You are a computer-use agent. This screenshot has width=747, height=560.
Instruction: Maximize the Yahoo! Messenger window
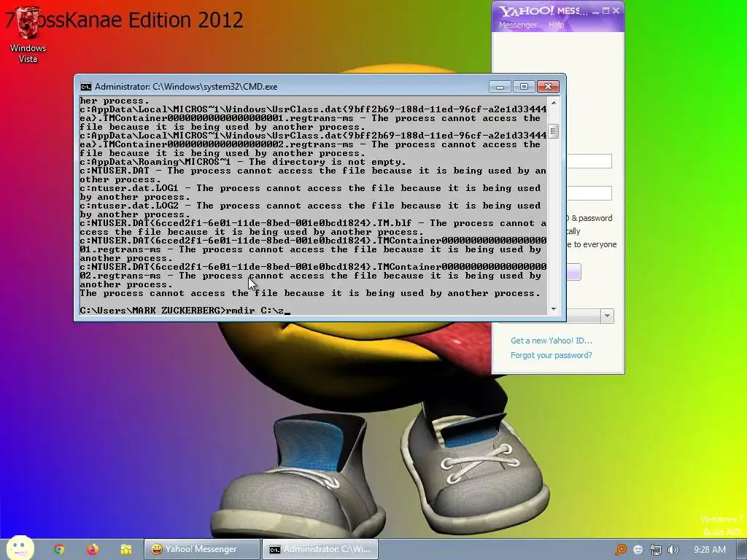[x=605, y=10]
